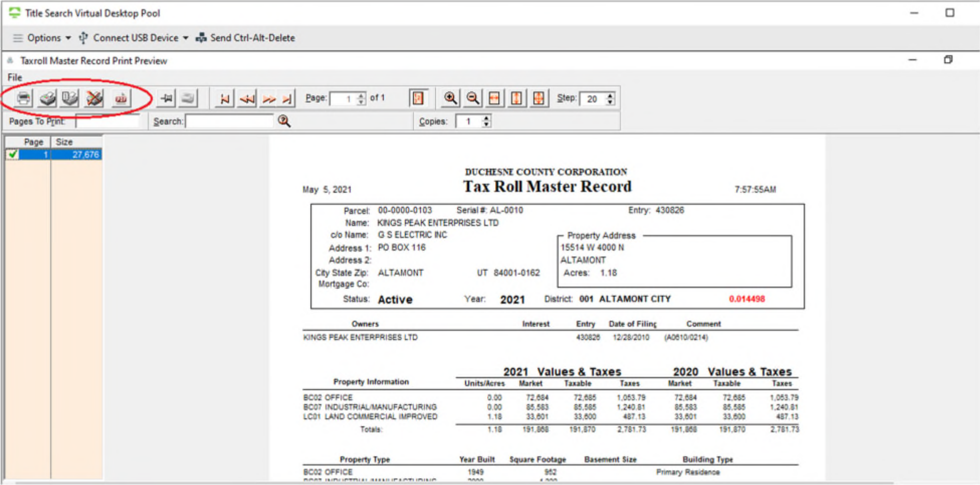Viewport: 980px width, 485px height.
Task: Click the Page column header
Action: [28, 142]
